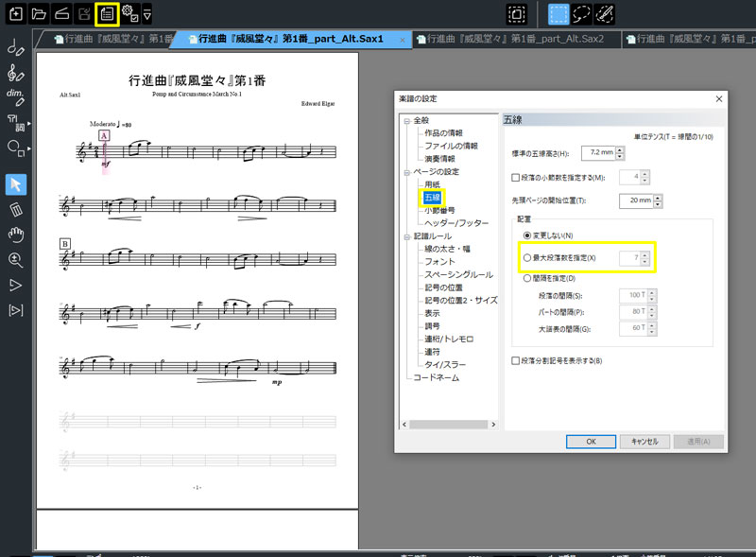Open the lyrics input tool

15,122
